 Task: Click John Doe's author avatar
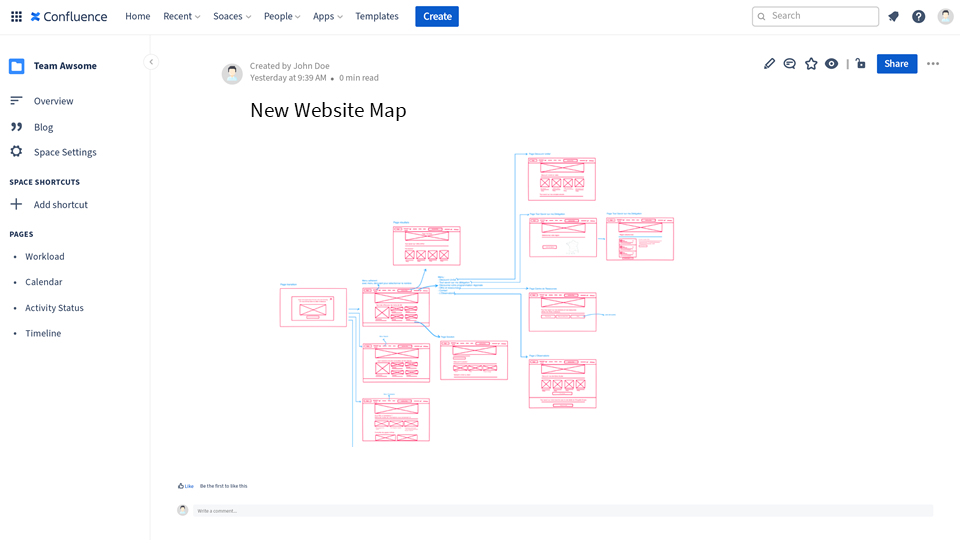coord(232,73)
